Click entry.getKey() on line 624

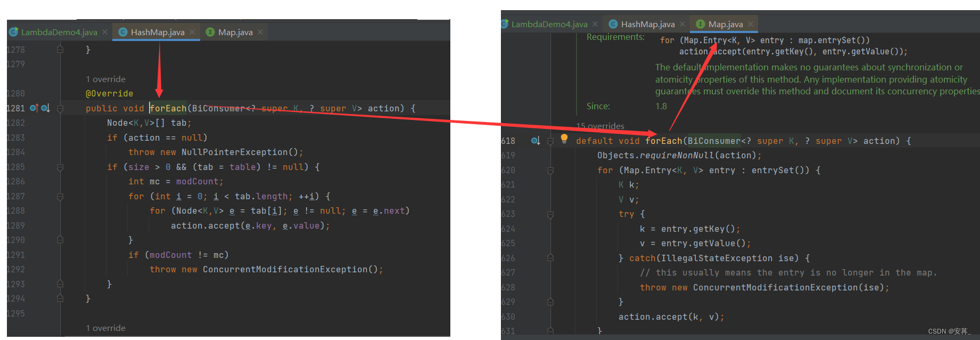pos(697,229)
